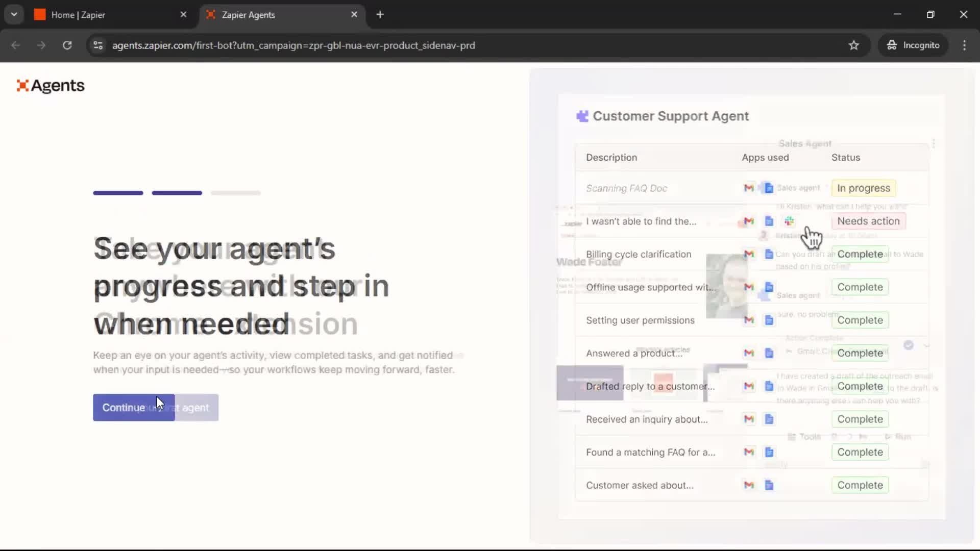This screenshot has width=980, height=551.
Task: Switch to the Home | Zapier tab
Action: point(111,15)
